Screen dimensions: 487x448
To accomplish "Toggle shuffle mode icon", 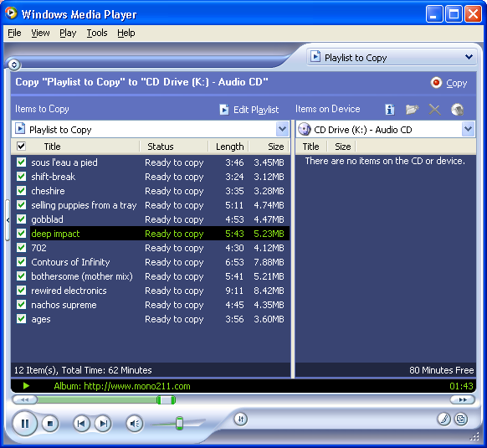I will point(241,419).
